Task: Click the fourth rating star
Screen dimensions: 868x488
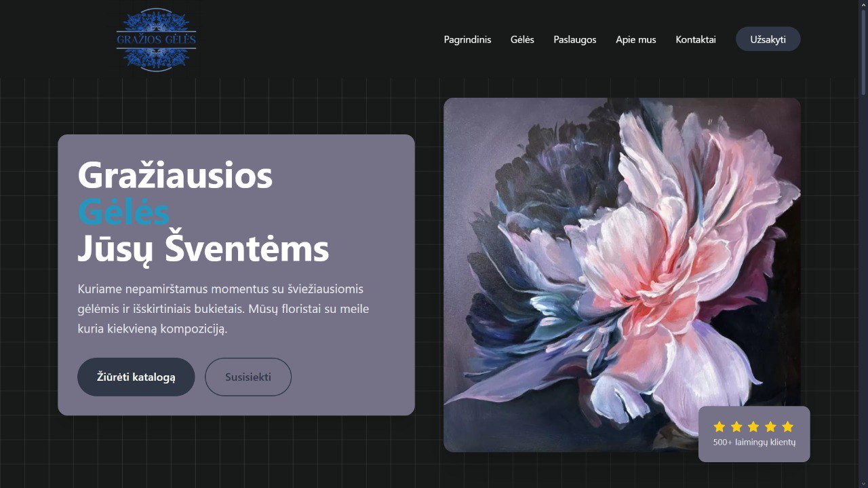Action: [x=770, y=427]
